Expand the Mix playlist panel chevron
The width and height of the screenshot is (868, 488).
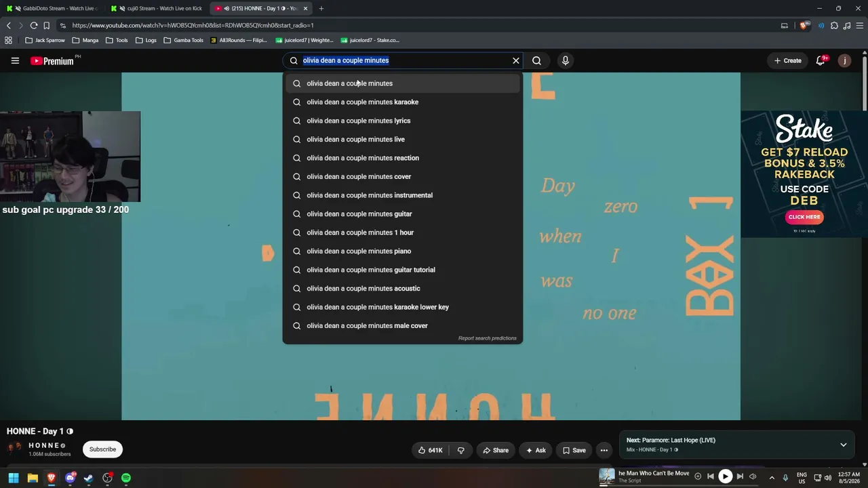point(844,445)
